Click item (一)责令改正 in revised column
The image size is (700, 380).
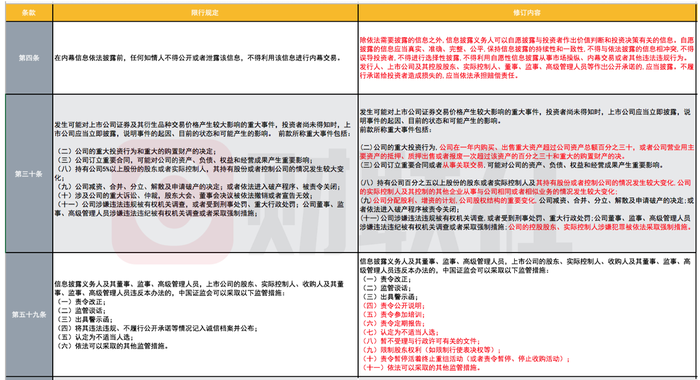click(387, 279)
